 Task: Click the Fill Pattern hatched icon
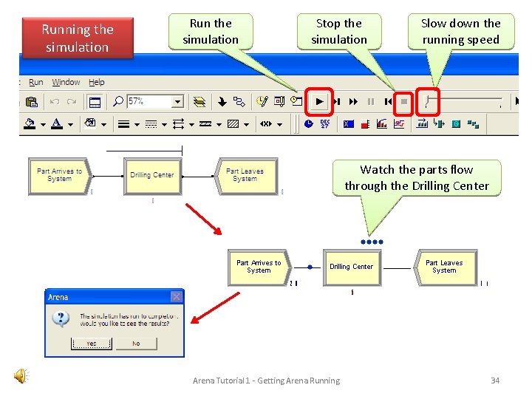coord(233,124)
